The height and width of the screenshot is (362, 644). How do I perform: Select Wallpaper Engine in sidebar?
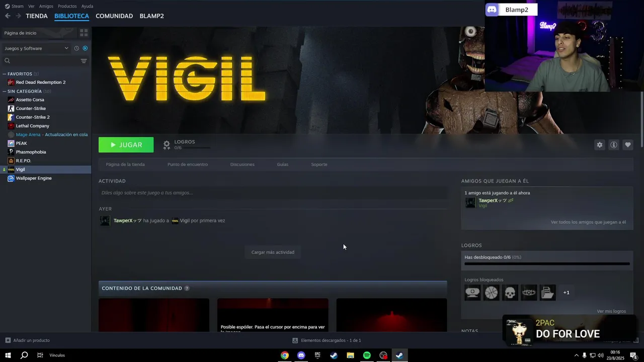[x=34, y=178]
